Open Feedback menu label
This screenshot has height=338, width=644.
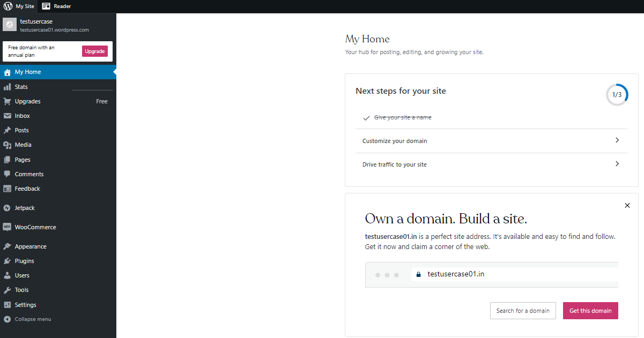click(27, 189)
